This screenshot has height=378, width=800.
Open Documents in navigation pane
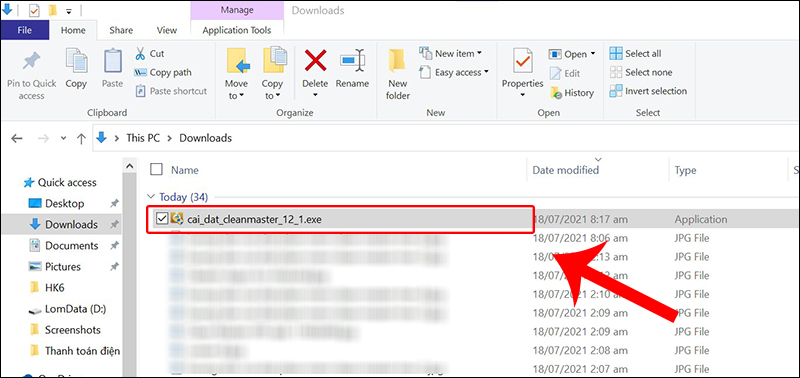[x=71, y=245]
